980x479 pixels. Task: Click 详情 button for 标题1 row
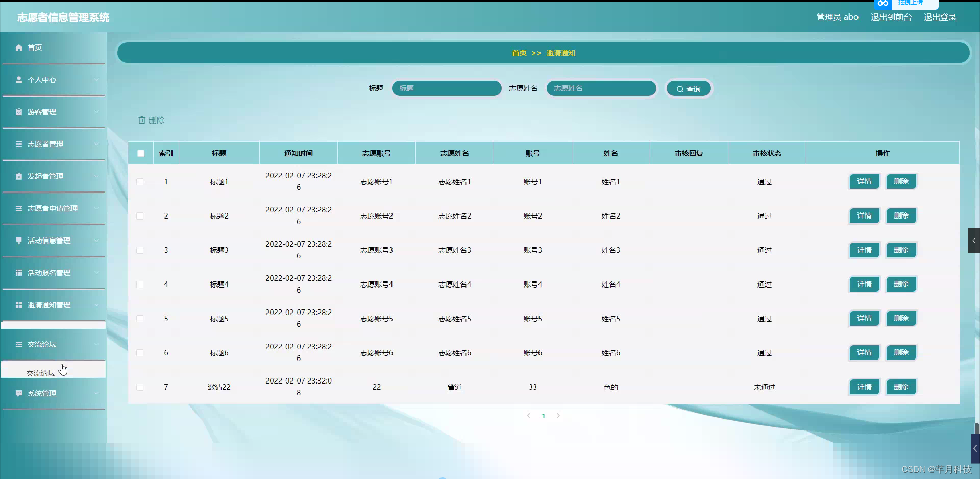864,181
